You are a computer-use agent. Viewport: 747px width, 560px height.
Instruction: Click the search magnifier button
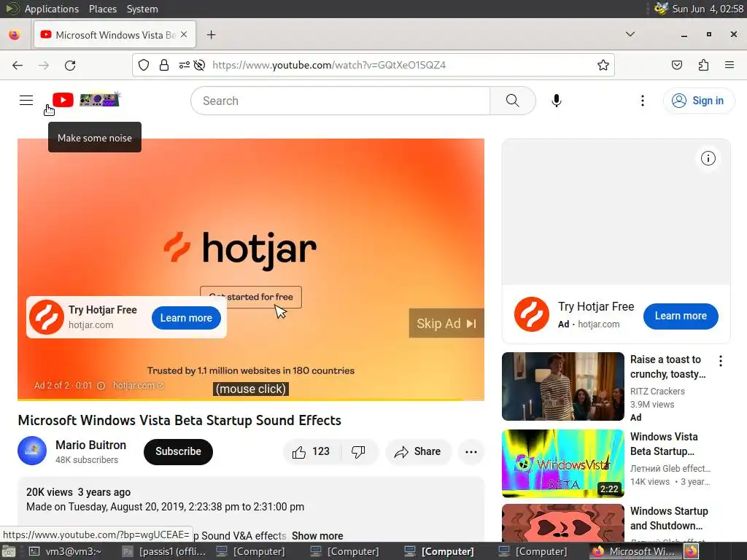tap(513, 101)
